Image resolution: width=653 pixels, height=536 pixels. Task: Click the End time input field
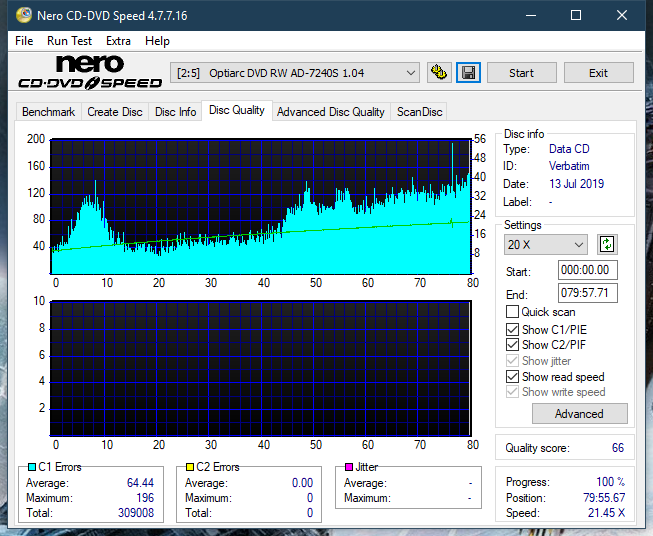tap(587, 293)
